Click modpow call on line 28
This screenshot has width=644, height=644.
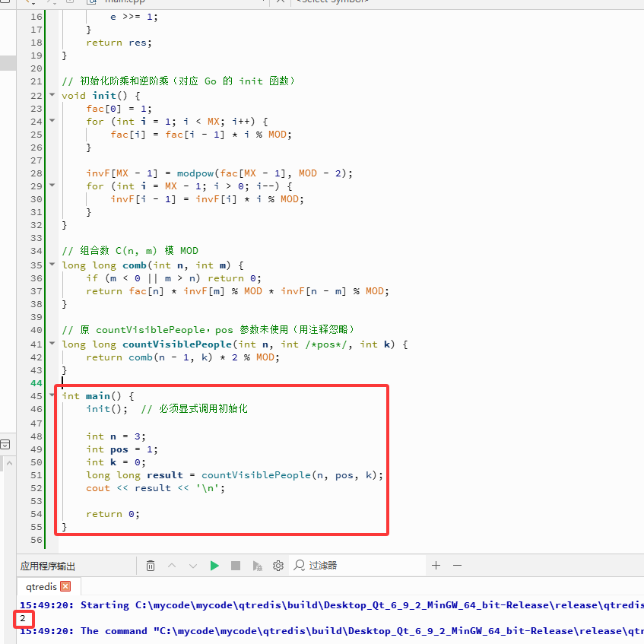click(265, 173)
